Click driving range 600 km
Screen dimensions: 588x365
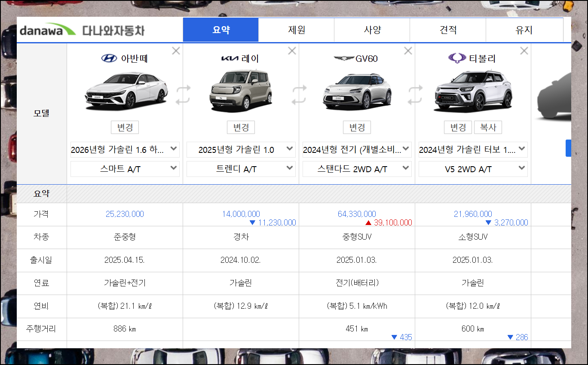point(473,329)
